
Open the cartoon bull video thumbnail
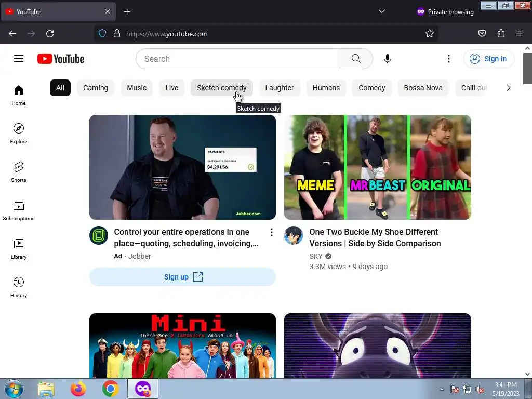[x=378, y=345]
